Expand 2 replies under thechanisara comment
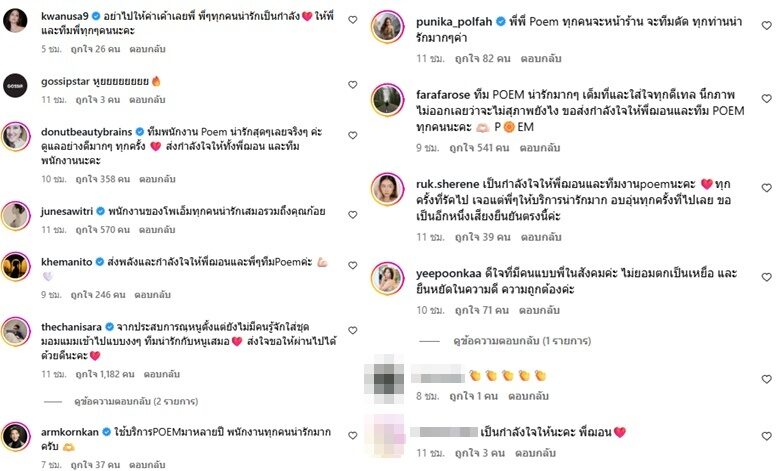Viewport: 776px width, 471px height. [x=136, y=401]
